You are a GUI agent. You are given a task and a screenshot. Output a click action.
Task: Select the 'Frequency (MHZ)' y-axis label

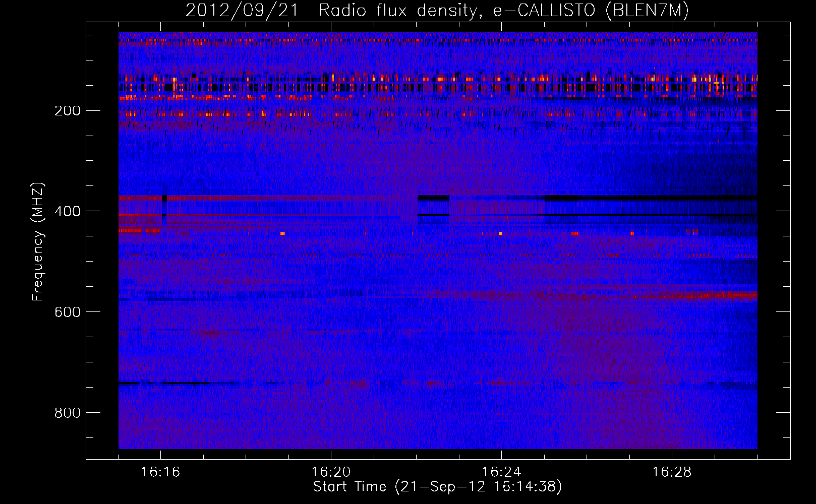[x=38, y=242]
